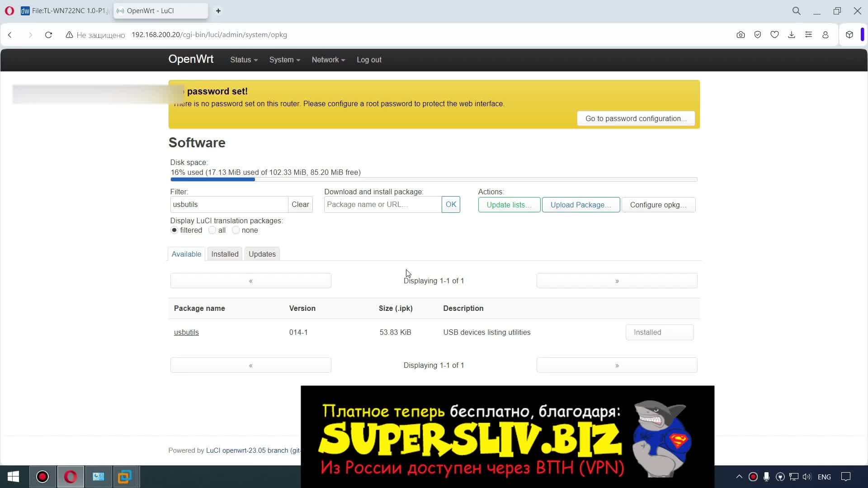Click the package name or URL field
The width and height of the screenshot is (868, 488).
[x=382, y=204]
